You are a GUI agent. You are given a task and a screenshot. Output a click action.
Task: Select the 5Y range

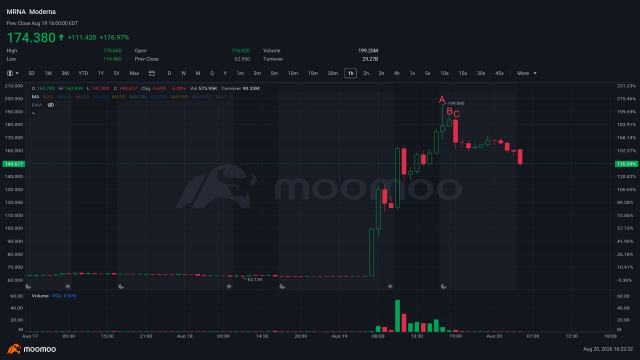tap(117, 73)
